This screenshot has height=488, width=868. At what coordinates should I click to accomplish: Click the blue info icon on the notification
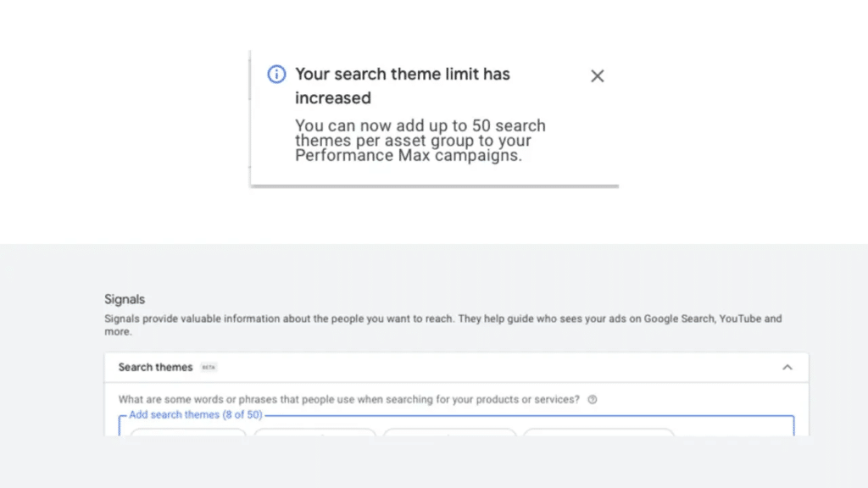pyautogui.click(x=275, y=74)
